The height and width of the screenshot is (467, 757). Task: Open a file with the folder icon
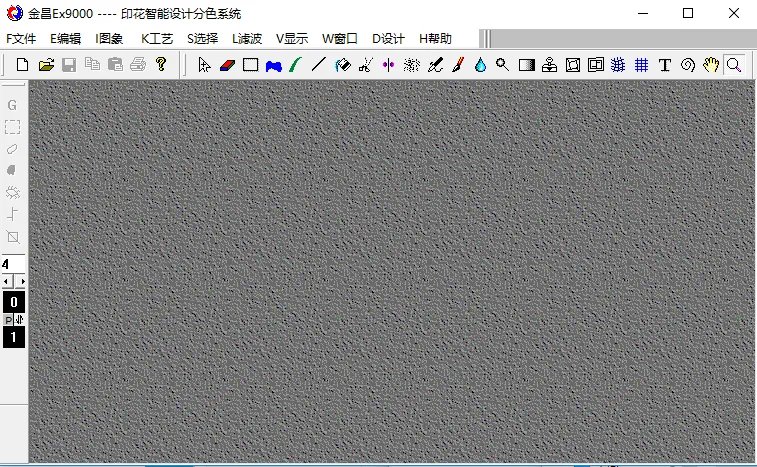tap(46, 65)
